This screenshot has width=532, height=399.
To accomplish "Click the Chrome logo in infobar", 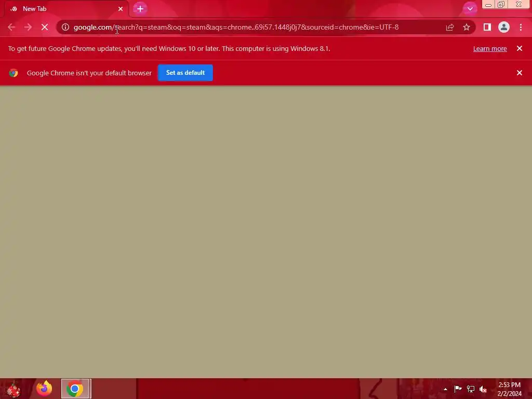I will click(14, 73).
